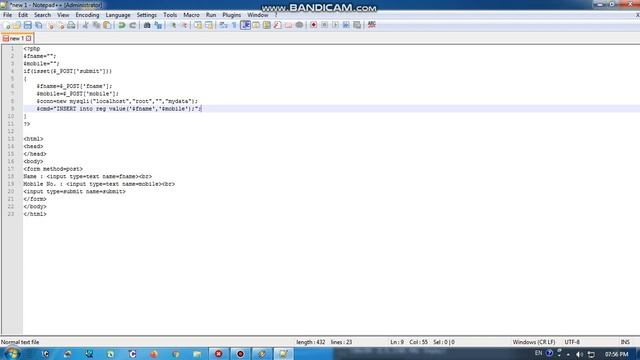Toggle the highlighted Indent Guide button
Image resolution: width=640 pixels, height=360 pixels.
coord(245,25)
